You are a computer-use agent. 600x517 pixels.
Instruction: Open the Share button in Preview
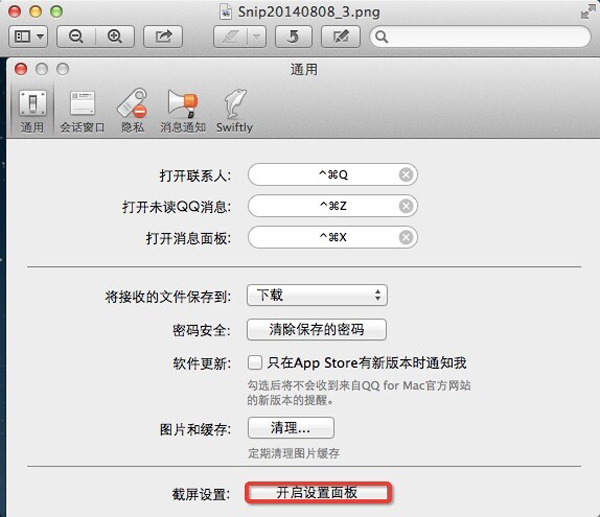pyautogui.click(x=163, y=37)
